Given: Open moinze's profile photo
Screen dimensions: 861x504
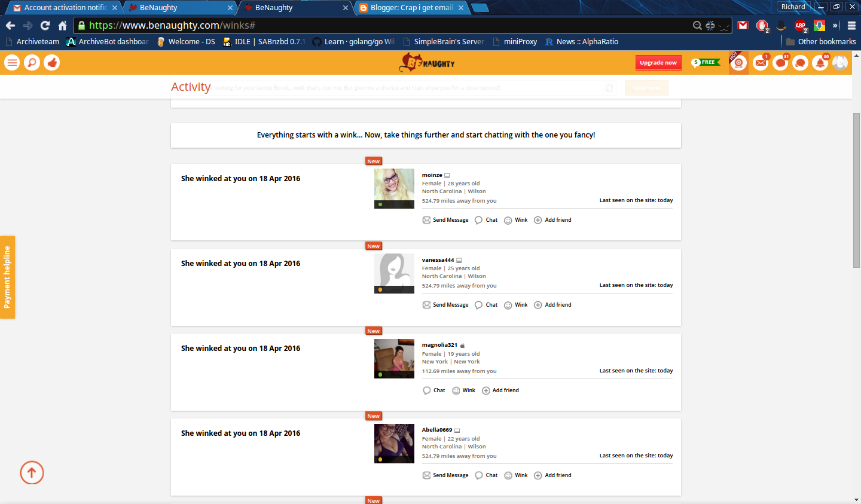Looking at the screenshot, I should pyautogui.click(x=394, y=188).
